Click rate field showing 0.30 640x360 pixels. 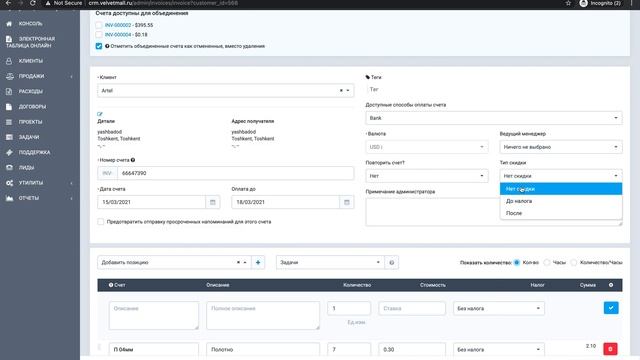tap(412, 350)
